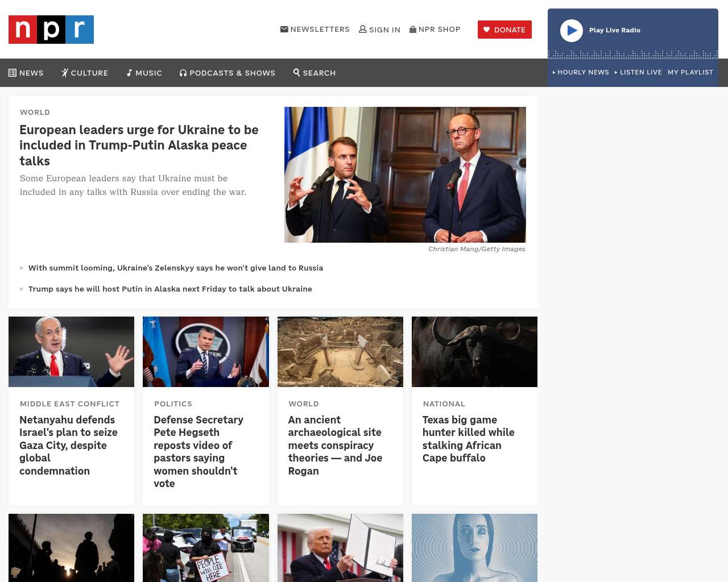
Task: Click the Newsletters envelope icon
Action: click(284, 29)
